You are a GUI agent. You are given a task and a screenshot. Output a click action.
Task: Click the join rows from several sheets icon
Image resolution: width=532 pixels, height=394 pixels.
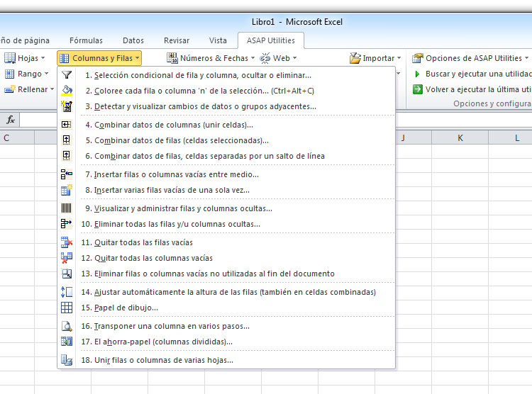click(67, 360)
